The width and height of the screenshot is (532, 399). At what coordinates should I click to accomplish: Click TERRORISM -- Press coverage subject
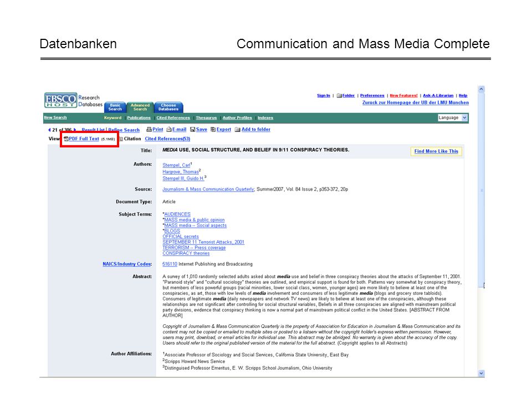click(x=194, y=248)
